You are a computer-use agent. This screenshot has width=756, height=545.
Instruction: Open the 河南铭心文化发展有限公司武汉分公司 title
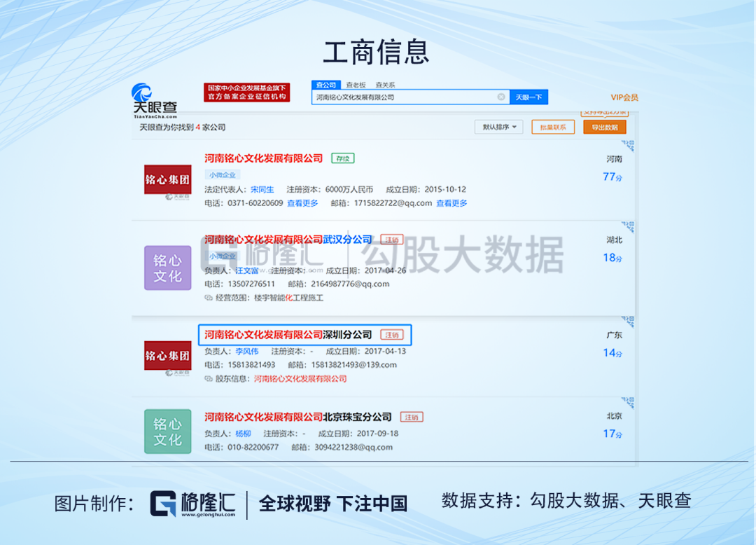[x=288, y=240]
